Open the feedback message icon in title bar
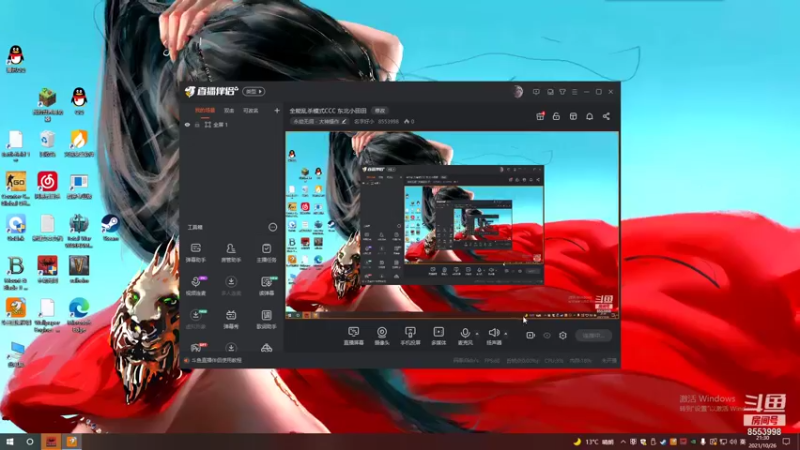 pos(536,92)
